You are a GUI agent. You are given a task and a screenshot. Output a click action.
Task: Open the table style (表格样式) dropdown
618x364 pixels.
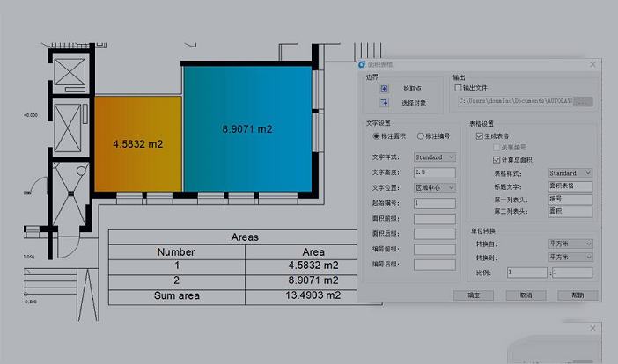tap(570, 173)
